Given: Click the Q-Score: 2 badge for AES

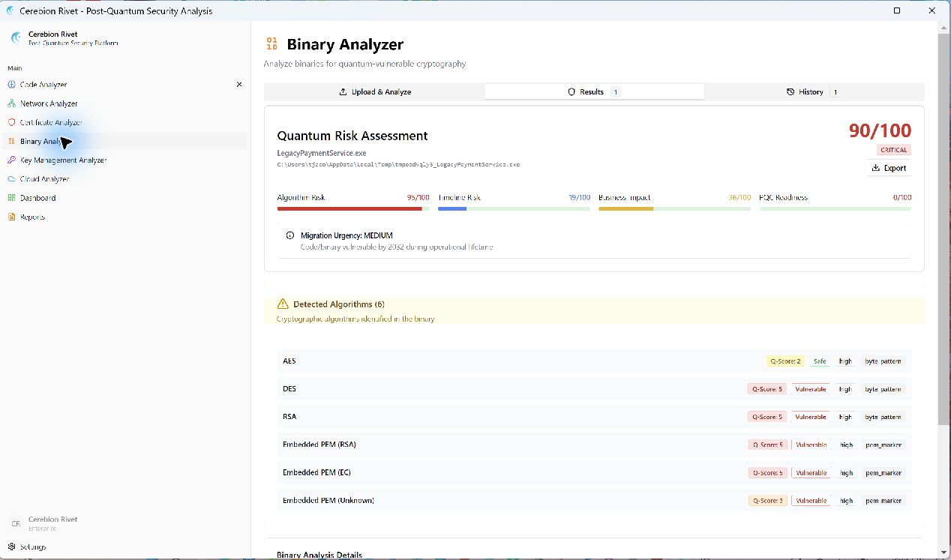Looking at the screenshot, I should [x=785, y=361].
